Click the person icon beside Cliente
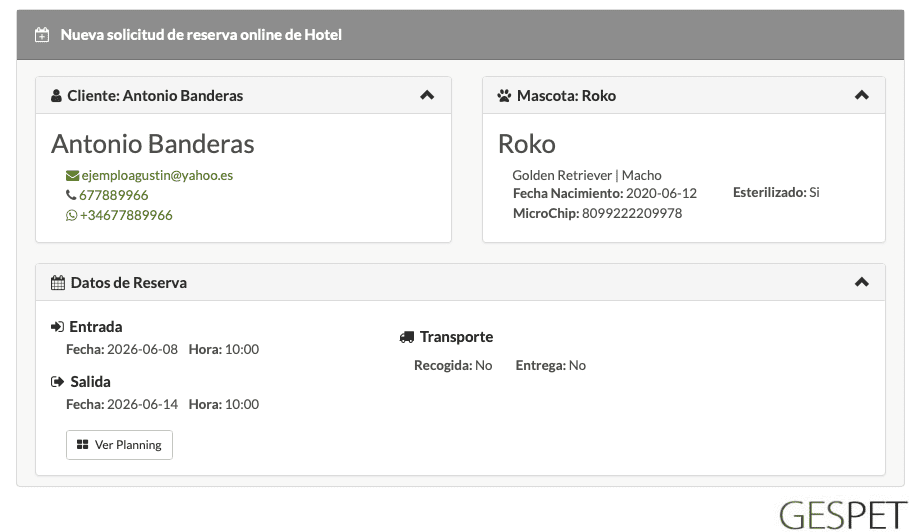Image resolution: width=920 pixels, height=532 pixels. [x=56, y=96]
